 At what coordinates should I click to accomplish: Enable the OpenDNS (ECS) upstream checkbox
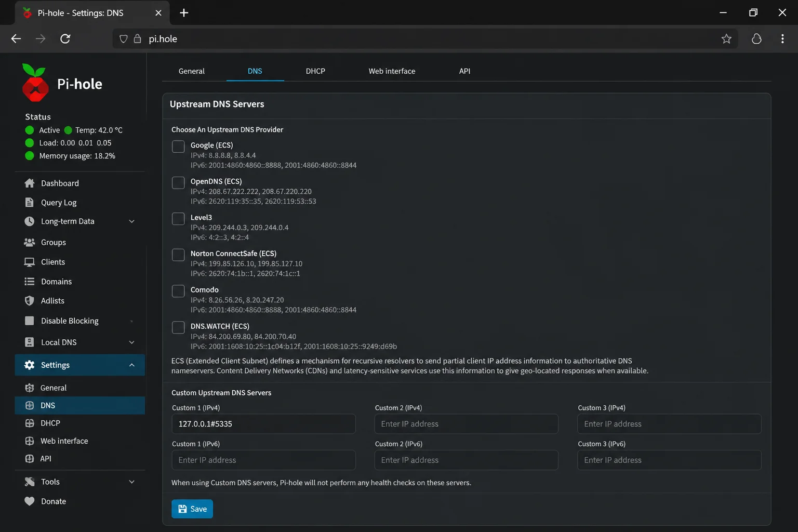pyautogui.click(x=178, y=183)
